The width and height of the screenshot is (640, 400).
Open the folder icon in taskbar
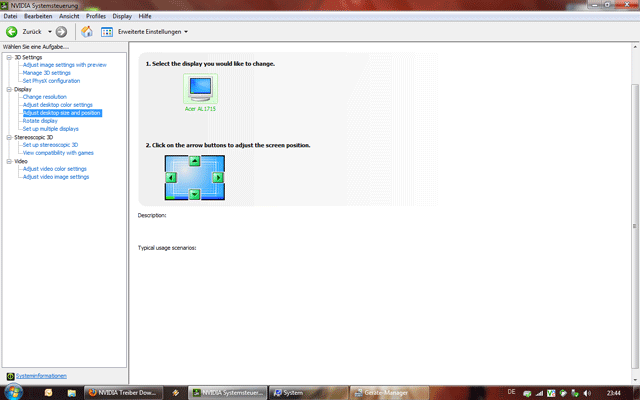72,393
